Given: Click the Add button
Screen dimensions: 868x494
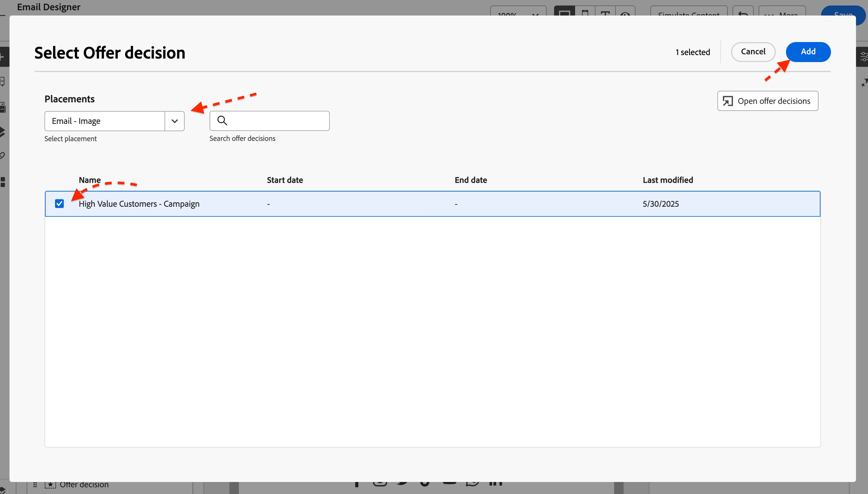Looking at the screenshot, I should point(808,52).
